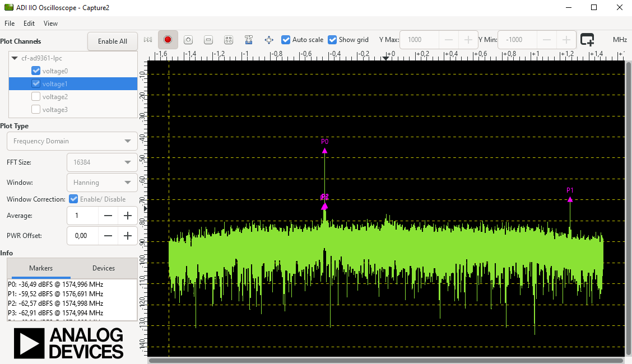632x364 pixels.
Task: Uncheck the Show grid option
Action: pos(332,40)
